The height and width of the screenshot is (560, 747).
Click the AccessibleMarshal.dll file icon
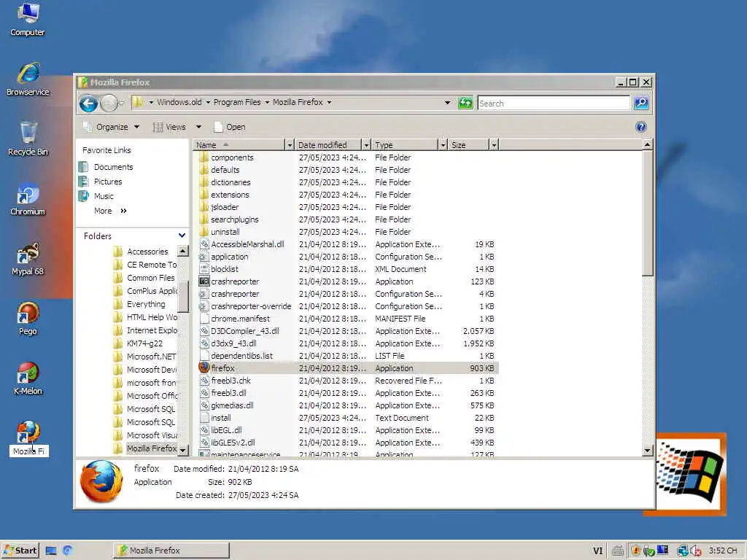[204, 244]
